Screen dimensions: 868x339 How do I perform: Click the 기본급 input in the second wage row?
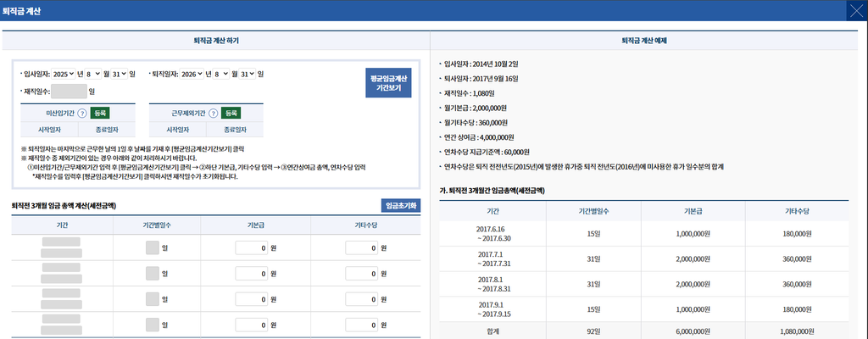click(252, 273)
